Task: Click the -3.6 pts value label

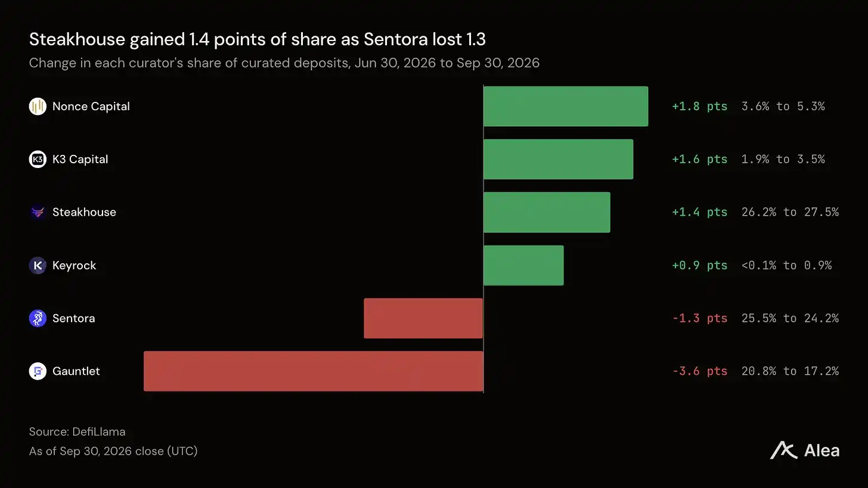Action: [x=699, y=371]
